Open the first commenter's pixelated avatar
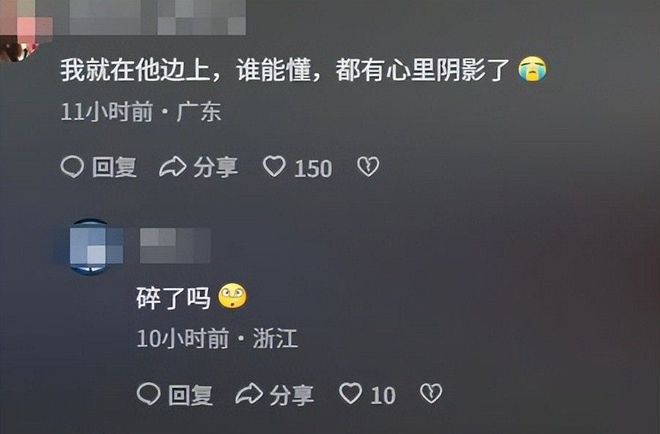The image size is (660, 434). tap(21, 29)
